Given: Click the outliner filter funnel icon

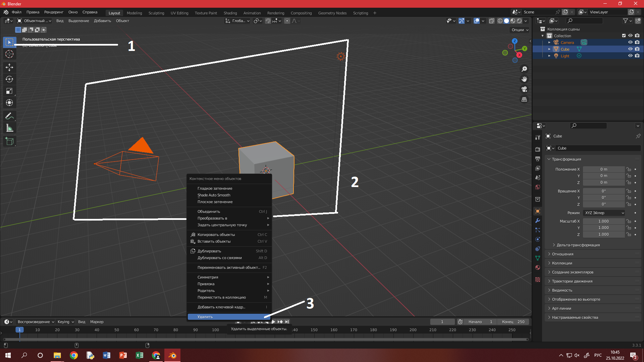Looking at the screenshot, I should point(625,21).
